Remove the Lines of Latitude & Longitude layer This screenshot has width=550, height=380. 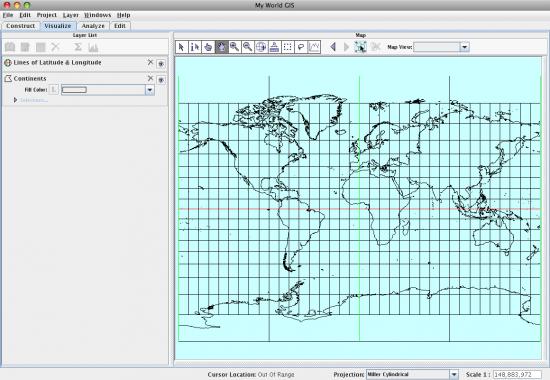pos(150,62)
